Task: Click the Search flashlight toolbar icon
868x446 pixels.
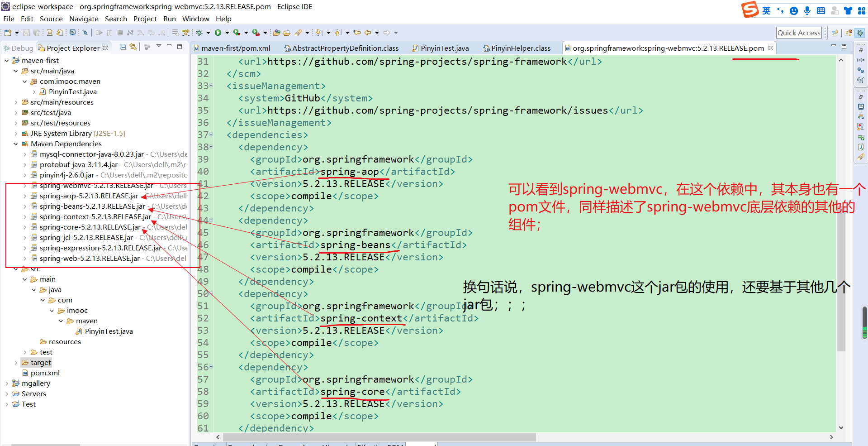Action: (x=298, y=33)
